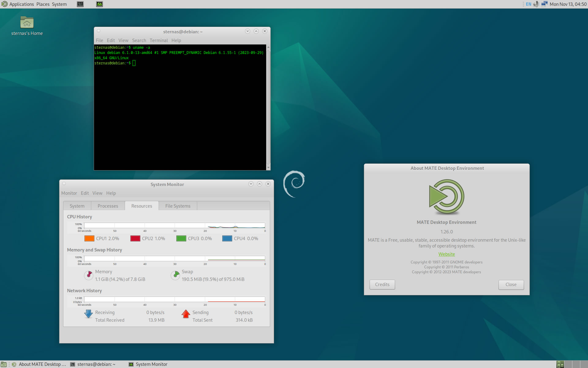
Task: Click the MATE logo on Applications menu
Action: [x=4, y=4]
